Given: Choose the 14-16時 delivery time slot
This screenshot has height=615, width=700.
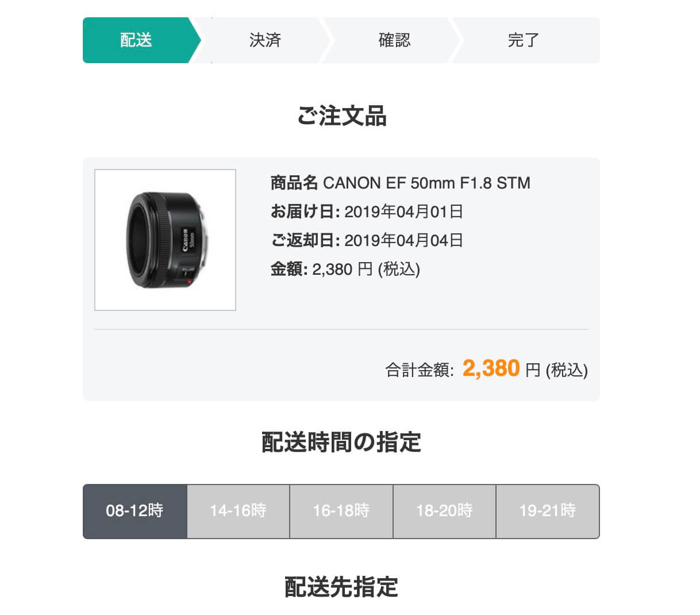Looking at the screenshot, I should pyautogui.click(x=238, y=511).
